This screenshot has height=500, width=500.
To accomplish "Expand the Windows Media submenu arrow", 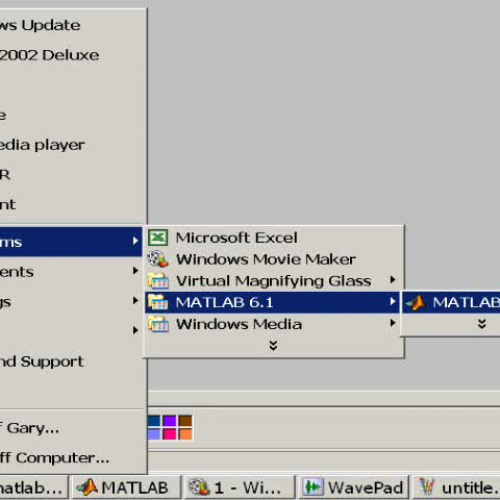I will pos(393,323).
